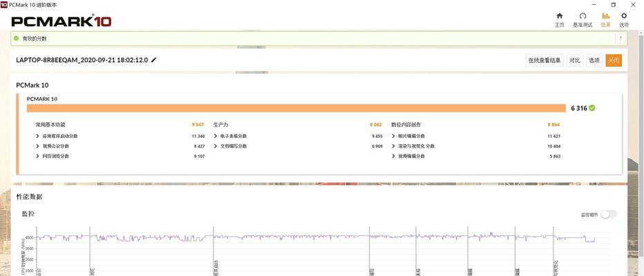The image size is (644, 276).
Task: Click the 监控 heading
Action: (x=28, y=214)
